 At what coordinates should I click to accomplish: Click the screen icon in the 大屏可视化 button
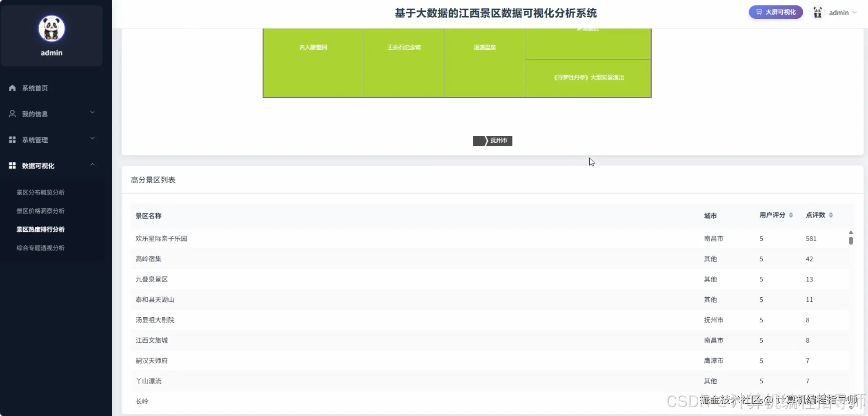tap(759, 12)
